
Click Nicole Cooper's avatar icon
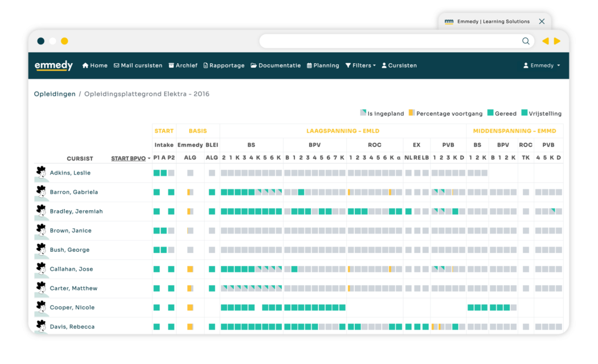coord(41,308)
